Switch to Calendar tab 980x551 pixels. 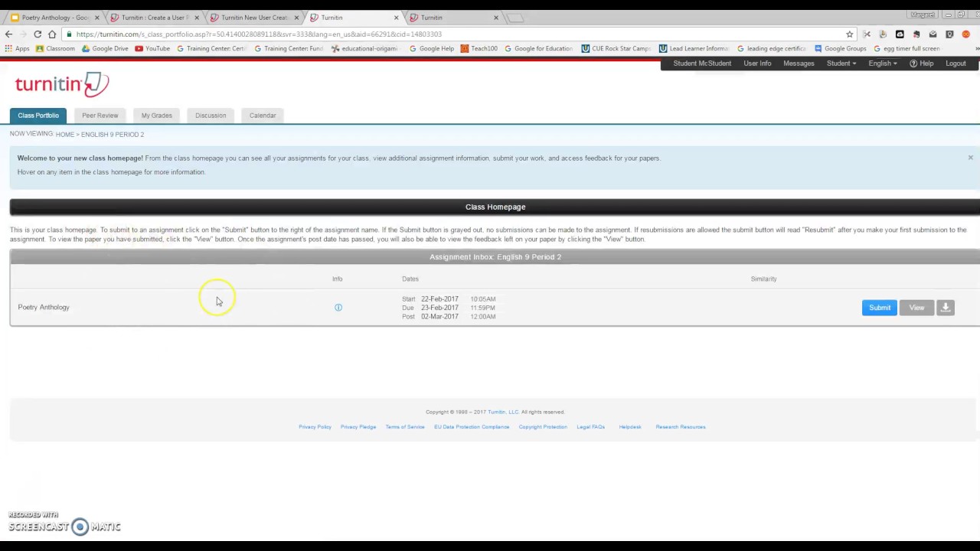263,116
